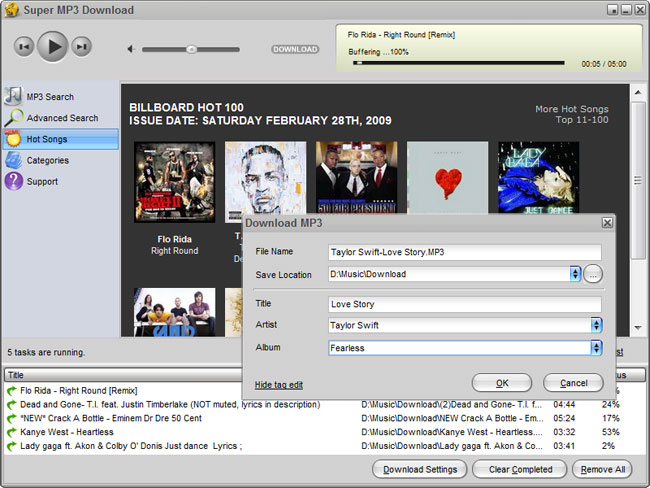Screen dimensions: 650x488
Task: Click Cancel in Download MP3 dialog
Action: coord(573,383)
